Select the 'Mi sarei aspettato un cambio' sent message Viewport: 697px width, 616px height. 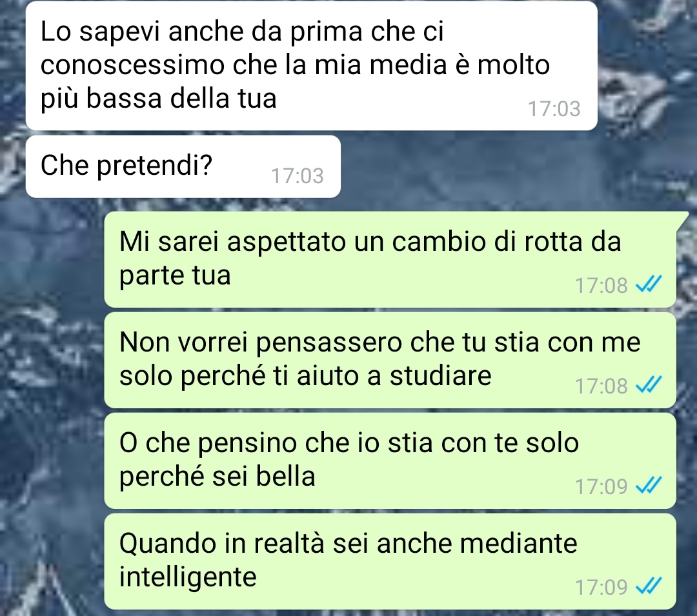coord(390,259)
